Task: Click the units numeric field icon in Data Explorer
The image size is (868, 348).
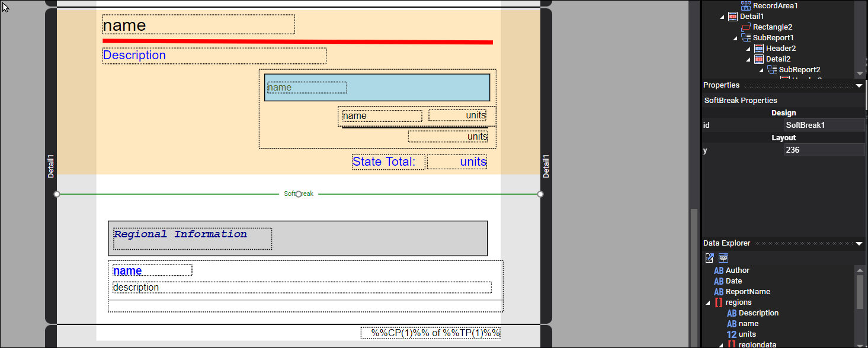Action: 732,334
